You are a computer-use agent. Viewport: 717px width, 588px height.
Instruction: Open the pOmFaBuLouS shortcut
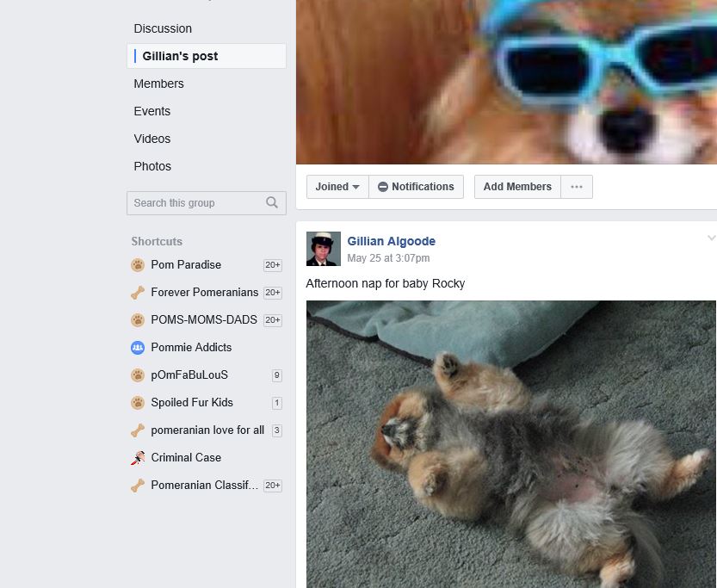tap(189, 375)
